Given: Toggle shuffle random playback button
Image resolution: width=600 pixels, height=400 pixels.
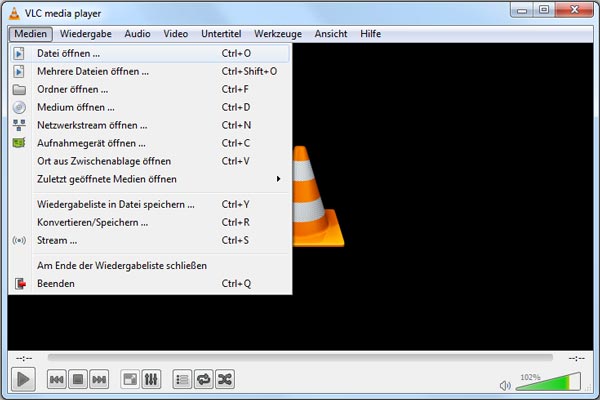Looking at the screenshot, I should point(225,379).
